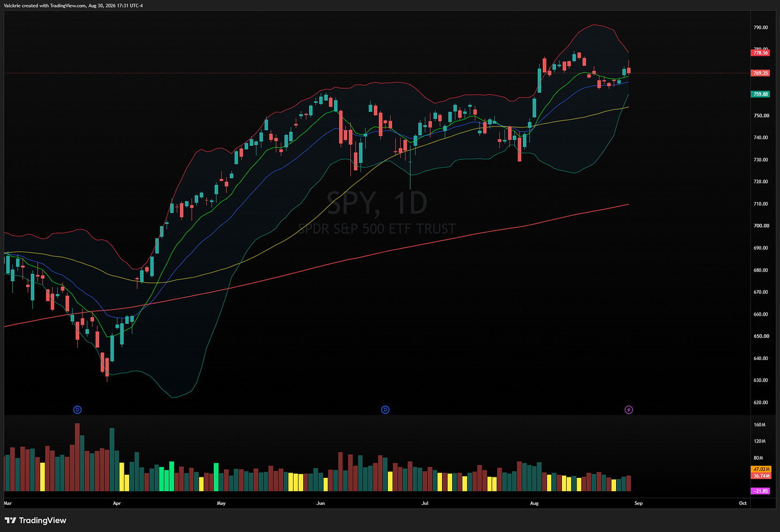Click the 640.00 price axis label
Screen dimensions: 780x532
pos(761,358)
